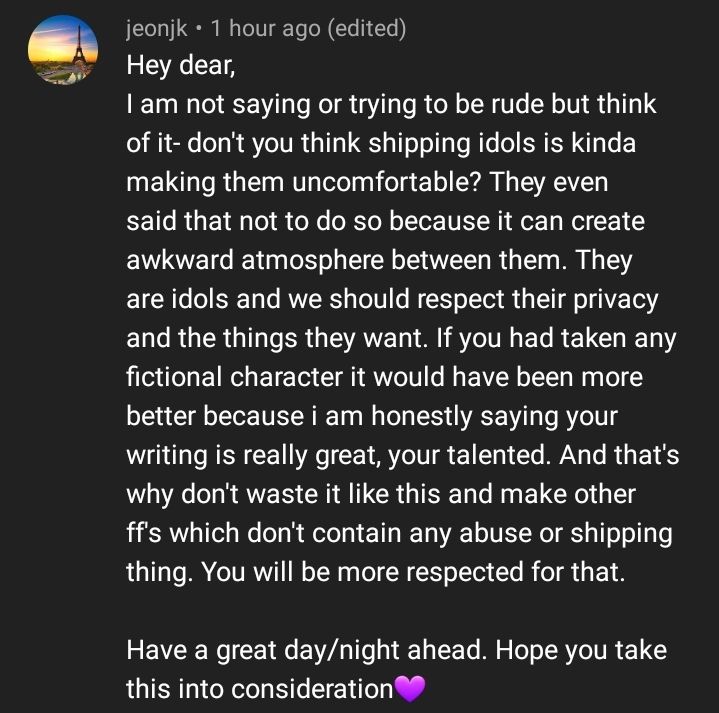Click the '(edited)' label
The image size is (719, 713).
pos(367,28)
